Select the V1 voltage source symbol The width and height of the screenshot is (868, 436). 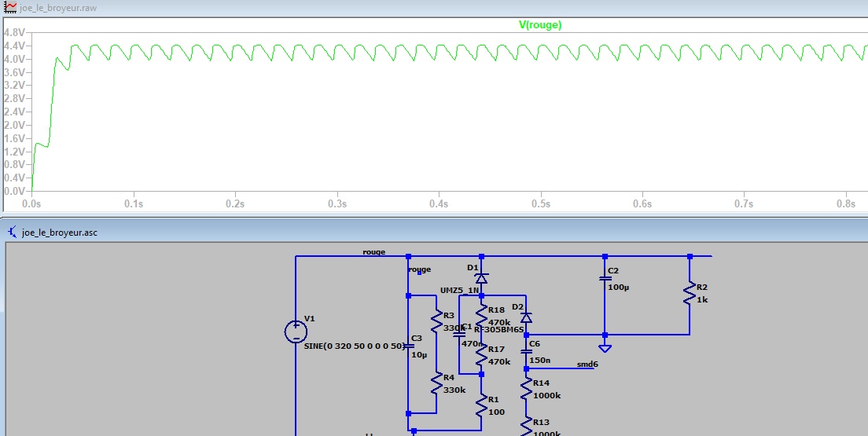pos(296,332)
